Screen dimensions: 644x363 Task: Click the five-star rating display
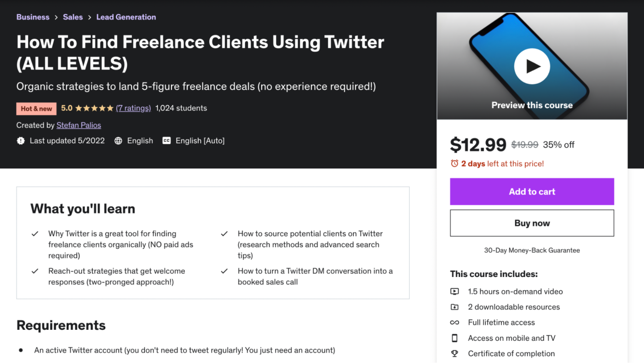pyautogui.click(x=94, y=108)
